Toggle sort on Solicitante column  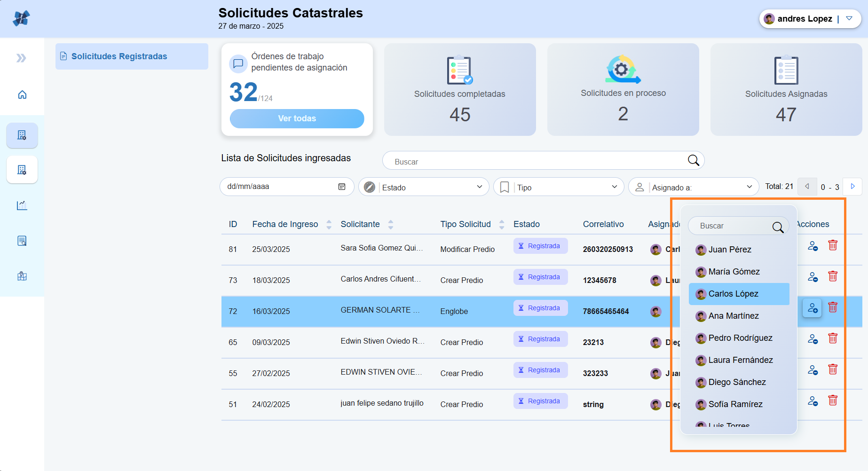pyautogui.click(x=390, y=225)
